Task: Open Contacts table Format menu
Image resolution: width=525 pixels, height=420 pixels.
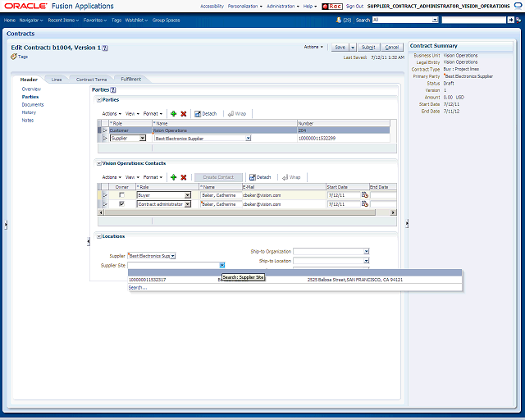Action: coord(153,177)
